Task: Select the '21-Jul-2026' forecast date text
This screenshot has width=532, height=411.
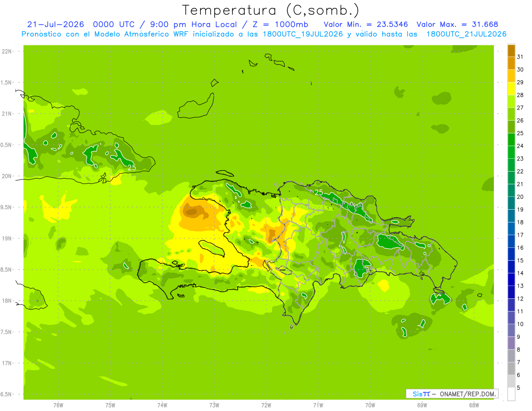Action: (56, 24)
